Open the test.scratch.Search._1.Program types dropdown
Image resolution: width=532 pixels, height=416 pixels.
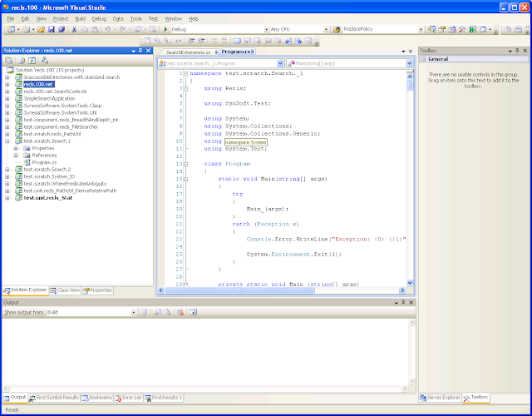click(x=280, y=63)
